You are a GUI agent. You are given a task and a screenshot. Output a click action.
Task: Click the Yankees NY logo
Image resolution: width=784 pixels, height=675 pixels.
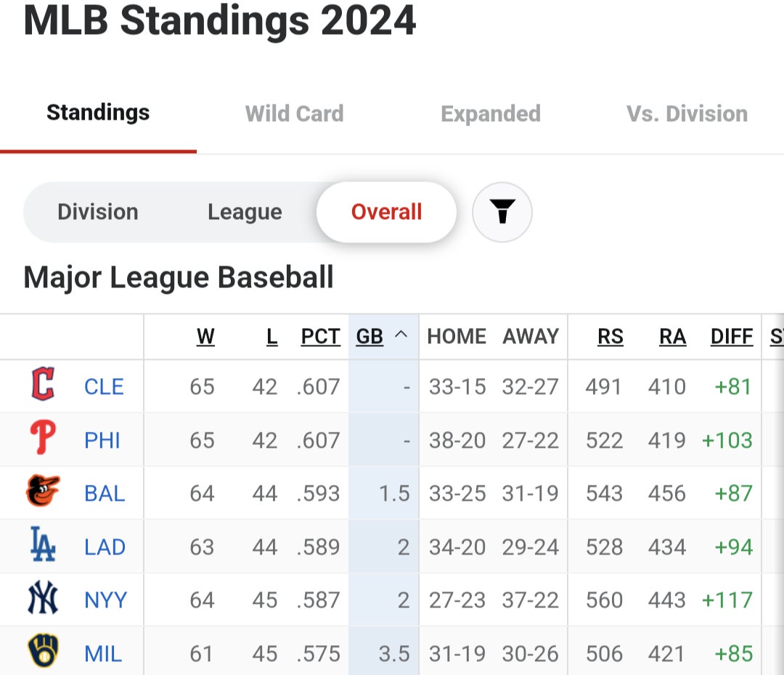coord(43,600)
